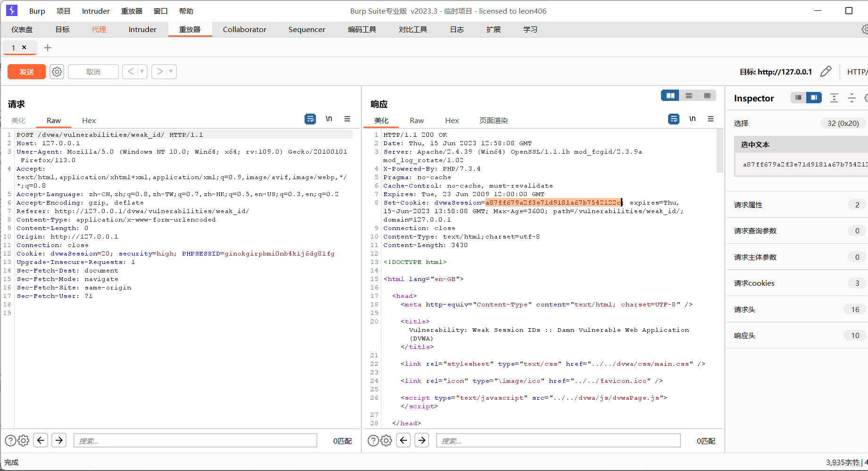Screen dimensions: 868x471
Task: Open the Repeater send settings gear
Action: (x=57, y=72)
